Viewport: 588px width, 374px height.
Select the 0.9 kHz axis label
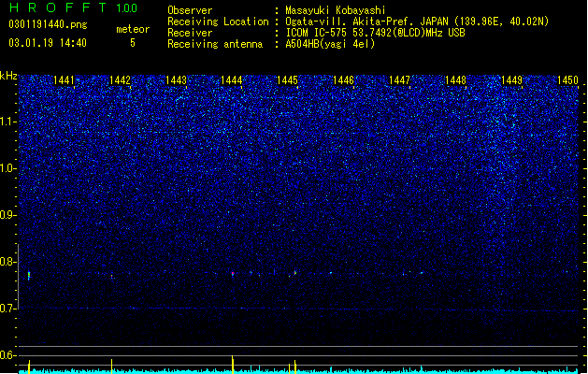click(x=8, y=215)
